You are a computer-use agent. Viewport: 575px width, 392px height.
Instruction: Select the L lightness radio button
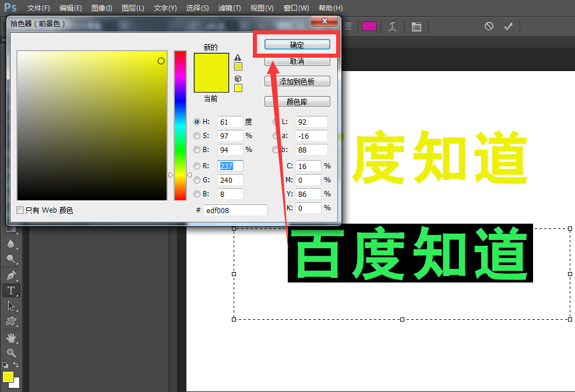(276, 122)
